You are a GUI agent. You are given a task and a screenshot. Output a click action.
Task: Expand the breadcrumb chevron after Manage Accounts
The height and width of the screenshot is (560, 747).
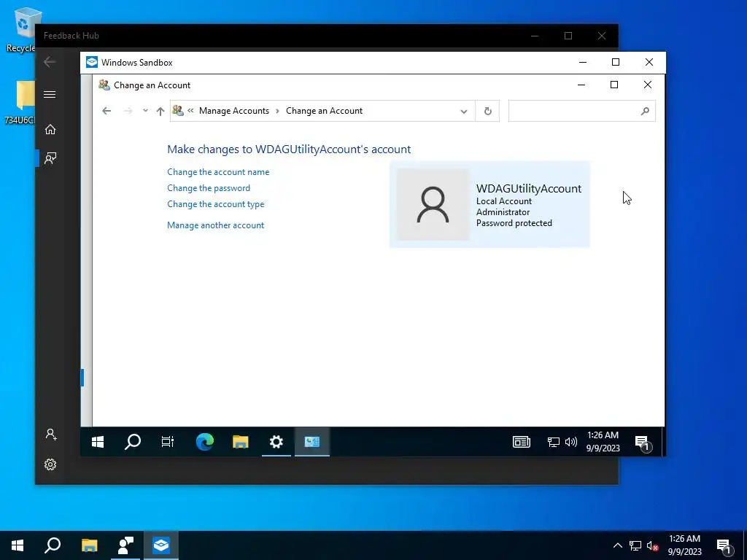[277, 111]
